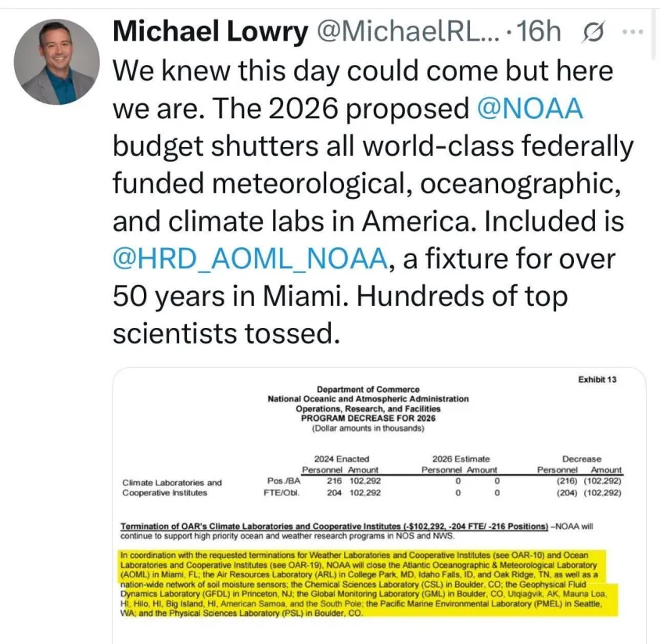
Task: Click the '2026 Estimate' column header
Action: pos(461,459)
